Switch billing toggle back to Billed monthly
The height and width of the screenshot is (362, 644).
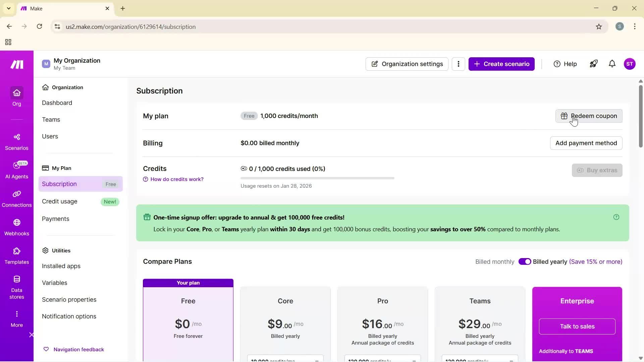(x=525, y=261)
